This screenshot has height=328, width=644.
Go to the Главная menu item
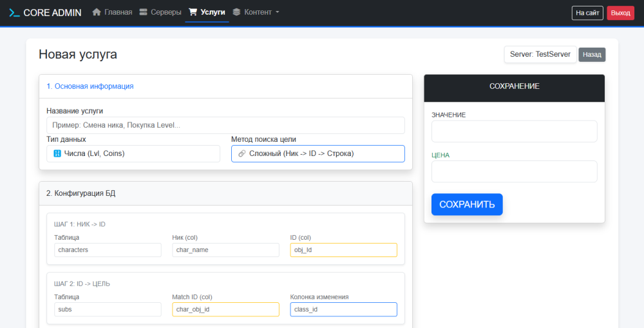[112, 12]
